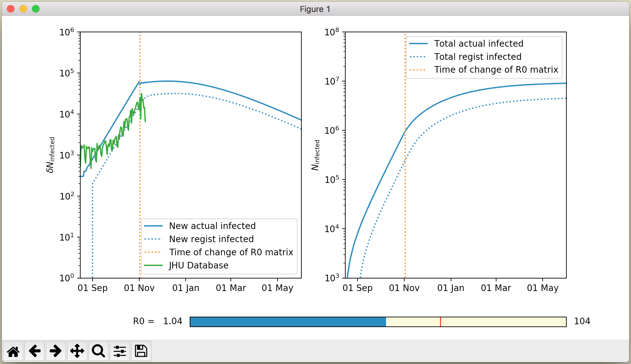
Task: Activate the Pan axes tool
Action: (77, 351)
